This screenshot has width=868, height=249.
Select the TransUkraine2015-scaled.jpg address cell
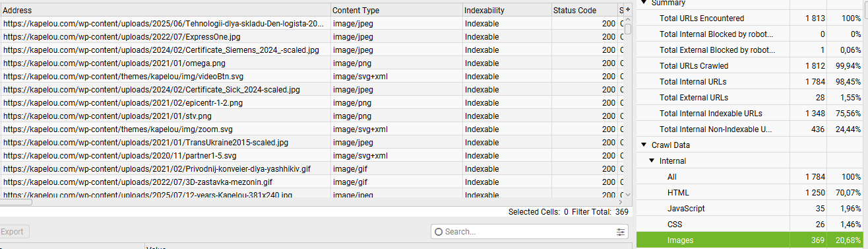[x=165, y=142]
